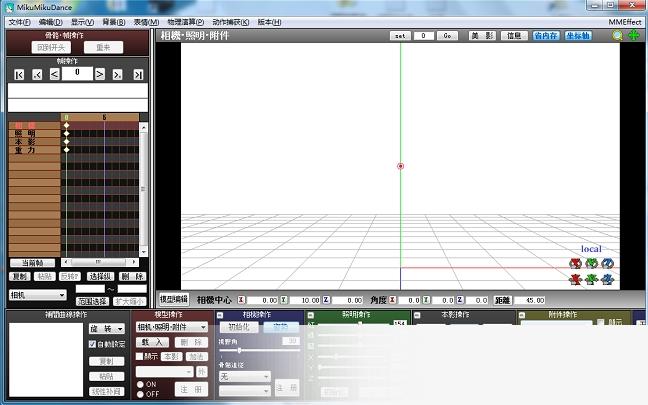Collapse the camera operation panel
The width and height of the screenshot is (648, 405).
[220, 315]
